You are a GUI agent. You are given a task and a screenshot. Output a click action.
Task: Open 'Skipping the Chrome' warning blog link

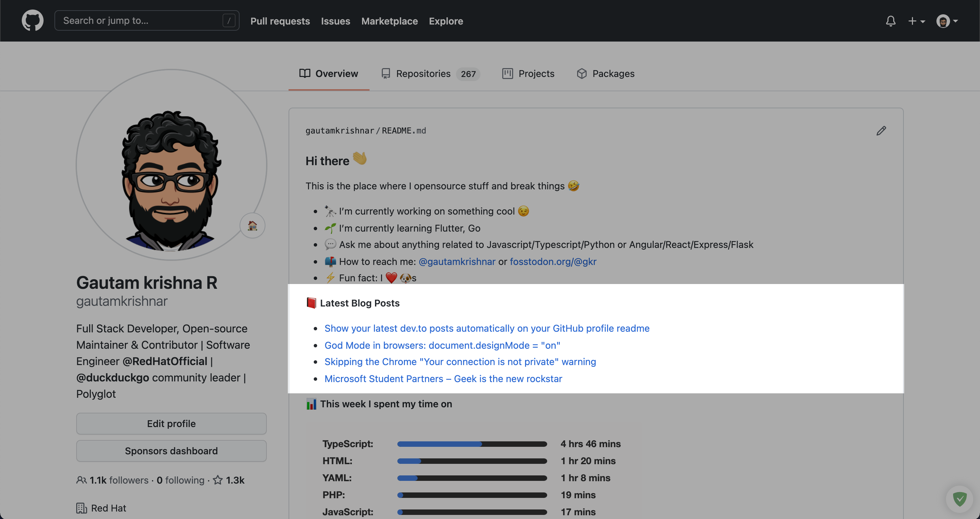click(460, 361)
